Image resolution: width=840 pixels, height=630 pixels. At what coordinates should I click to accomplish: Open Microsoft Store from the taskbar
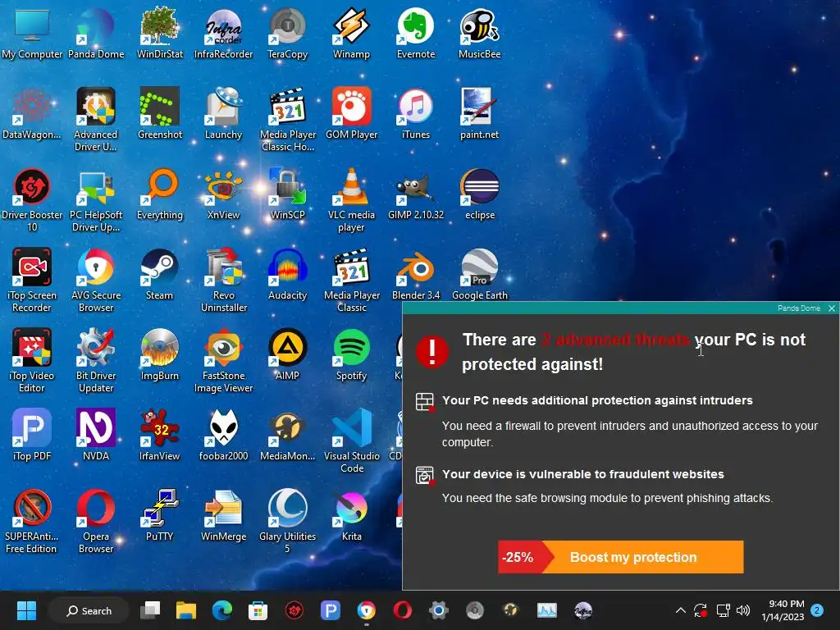coord(258,610)
